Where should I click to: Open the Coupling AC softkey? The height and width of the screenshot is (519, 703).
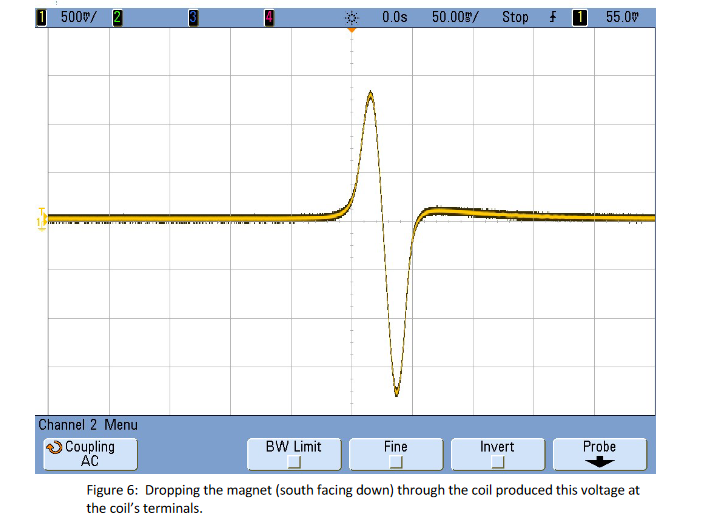(x=90, y=454)
